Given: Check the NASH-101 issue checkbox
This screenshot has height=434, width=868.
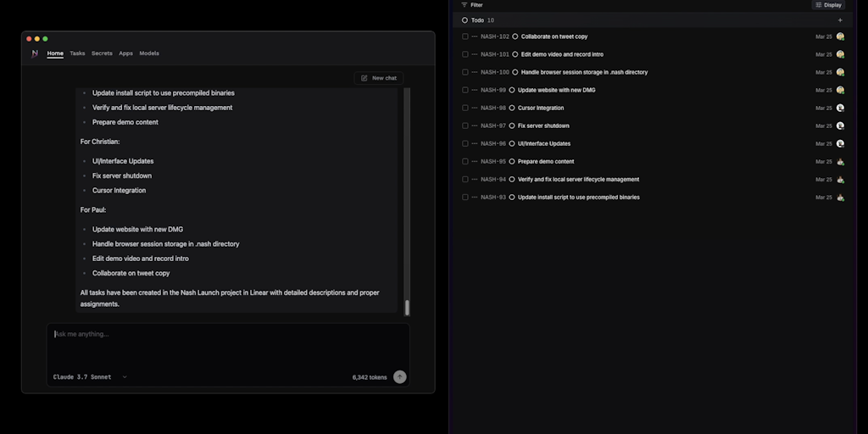Looking at the screenshot, I should coord(465,54).
